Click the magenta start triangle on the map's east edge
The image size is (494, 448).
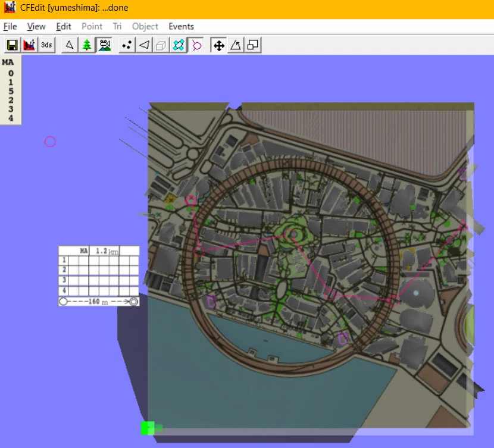[463, 225]
